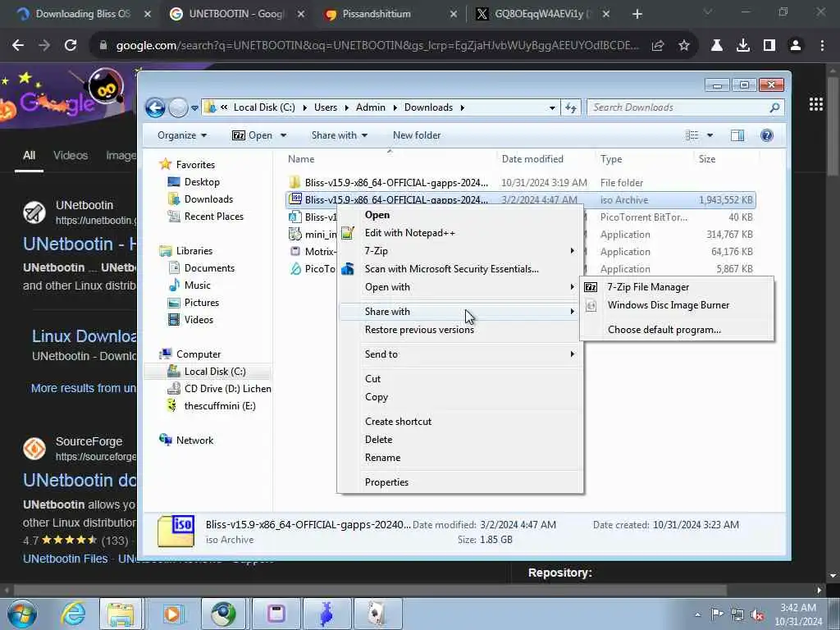This screenshot has height=630, width=840.
Task: Click the change view icon in Explorer
Action: (x=692, y=135)
